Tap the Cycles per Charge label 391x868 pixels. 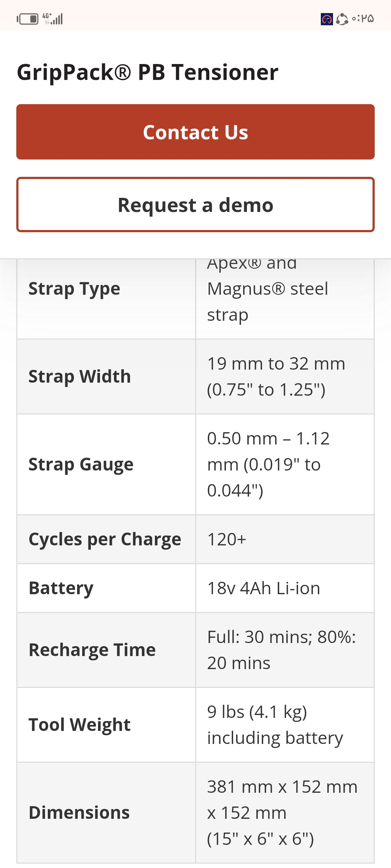pos(105,539)
